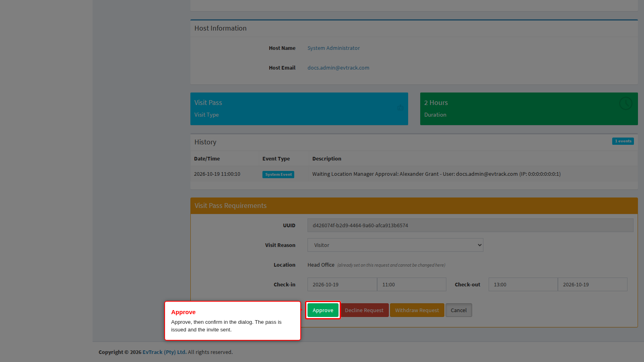Click the icon on Visit Pass card
The image size is (644, 362).
pos(400,107)
